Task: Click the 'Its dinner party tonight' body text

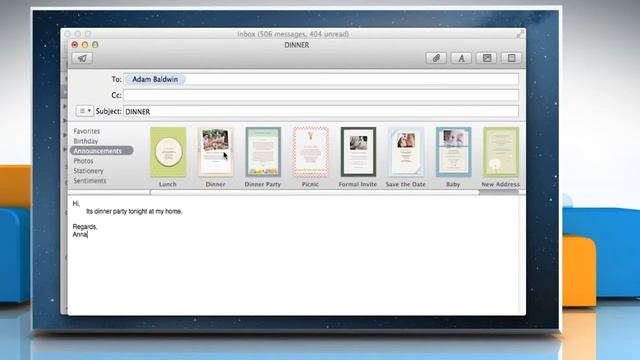Action: click(134, 211)
